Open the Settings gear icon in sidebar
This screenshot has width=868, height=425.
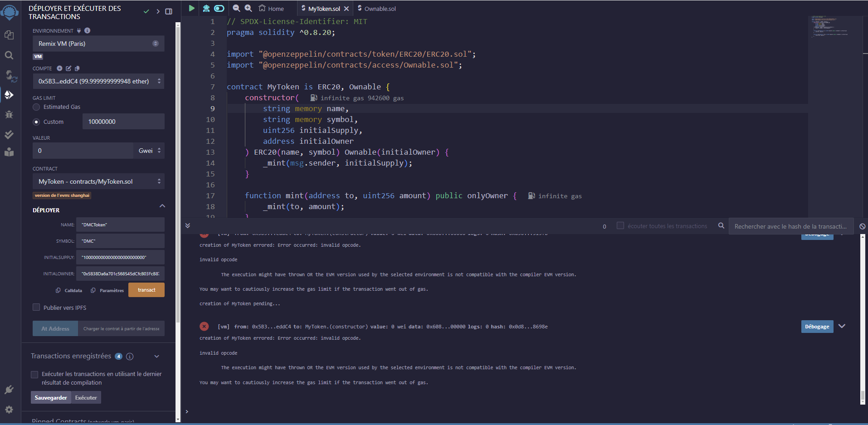[x=9, y=410]
